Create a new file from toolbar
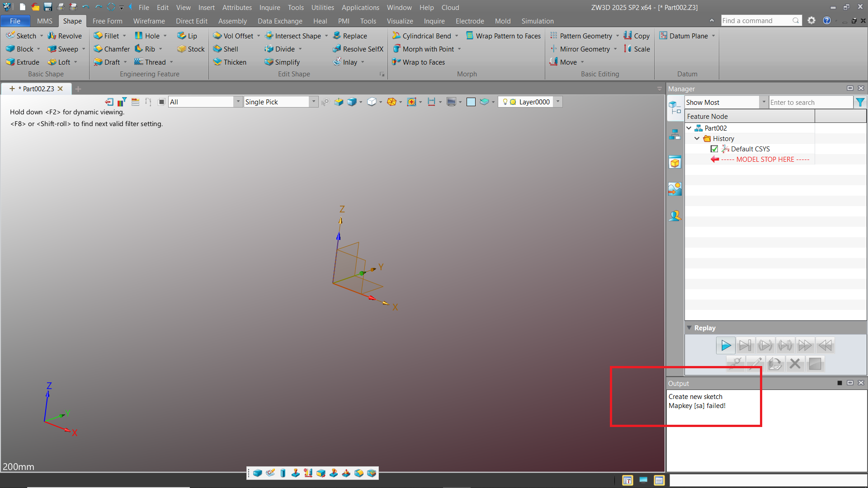 (x=23, y=7)
